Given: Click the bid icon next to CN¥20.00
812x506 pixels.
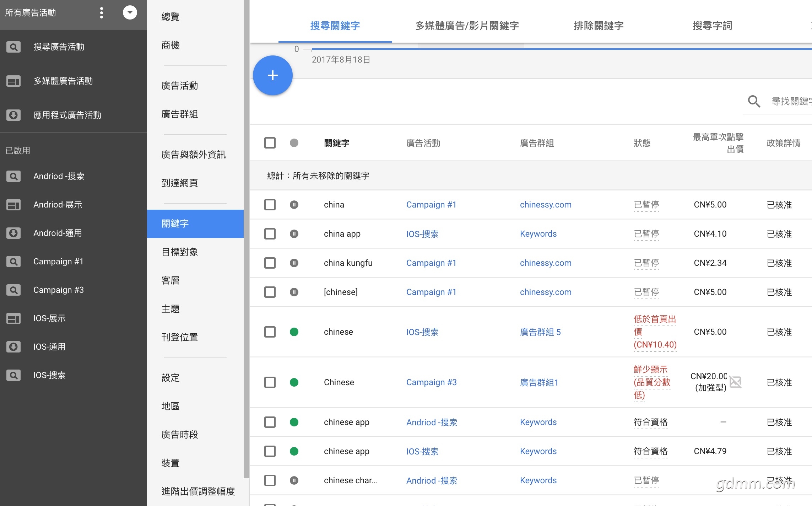Looking at the screenshot, I should [x=735, y=382].
